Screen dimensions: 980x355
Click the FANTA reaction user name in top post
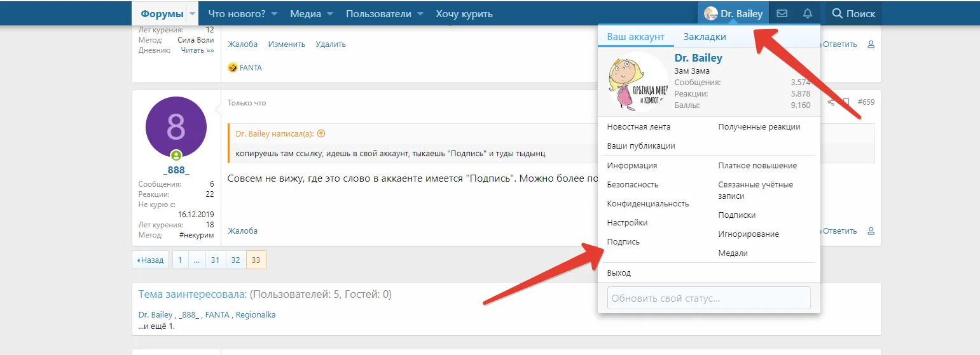(x=251, y=67)
